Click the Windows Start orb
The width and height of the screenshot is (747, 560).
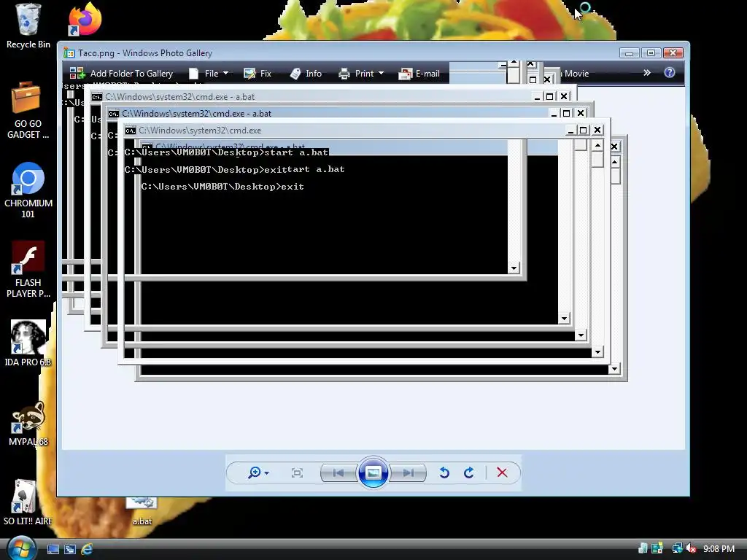pyautogui.click(x=21, y=548)
